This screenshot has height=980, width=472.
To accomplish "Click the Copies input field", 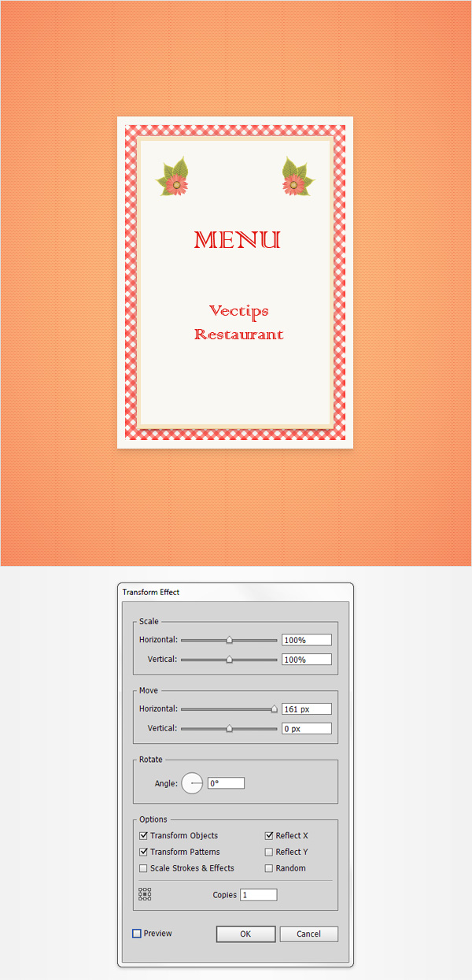I will pos(259,895).
